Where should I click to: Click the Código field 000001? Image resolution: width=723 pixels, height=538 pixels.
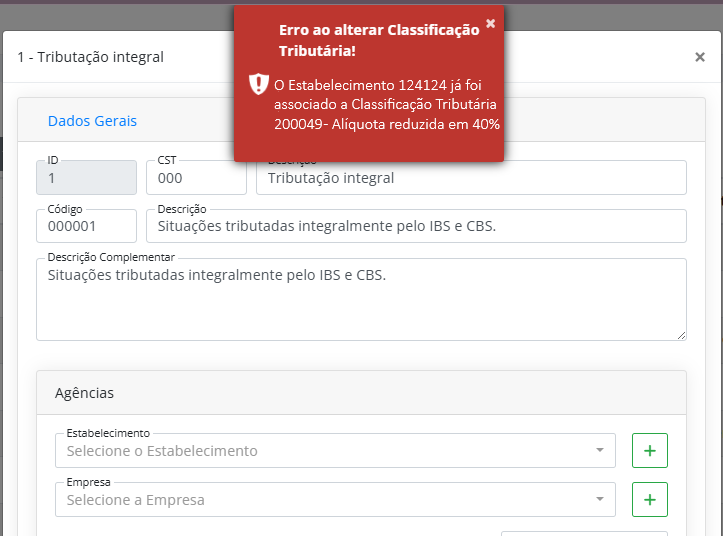87,226
